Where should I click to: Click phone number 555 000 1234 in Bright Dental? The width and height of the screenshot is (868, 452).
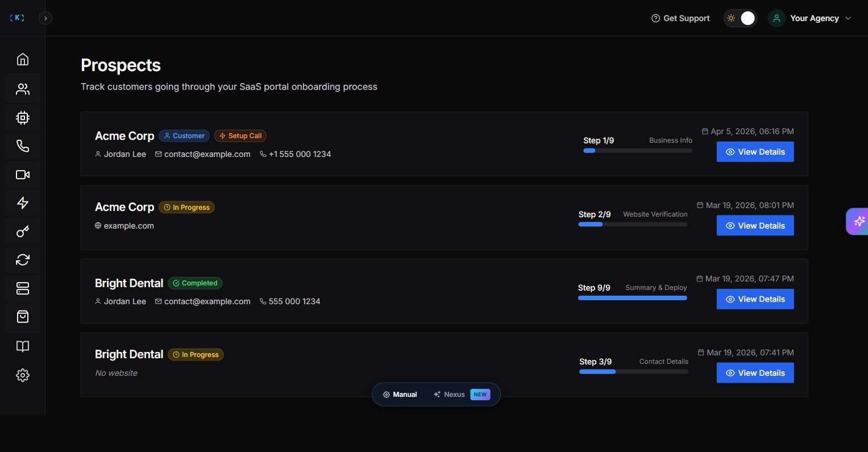tap(294, 301)
